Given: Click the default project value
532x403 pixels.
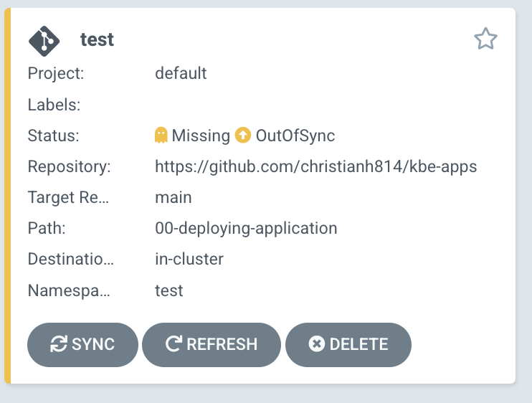Looking at the screenshot, I should (181, 73).
